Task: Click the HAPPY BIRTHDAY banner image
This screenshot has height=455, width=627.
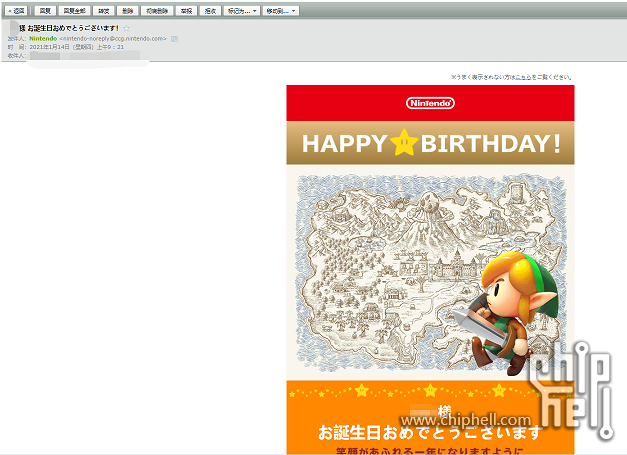Action: click(430, 143)
